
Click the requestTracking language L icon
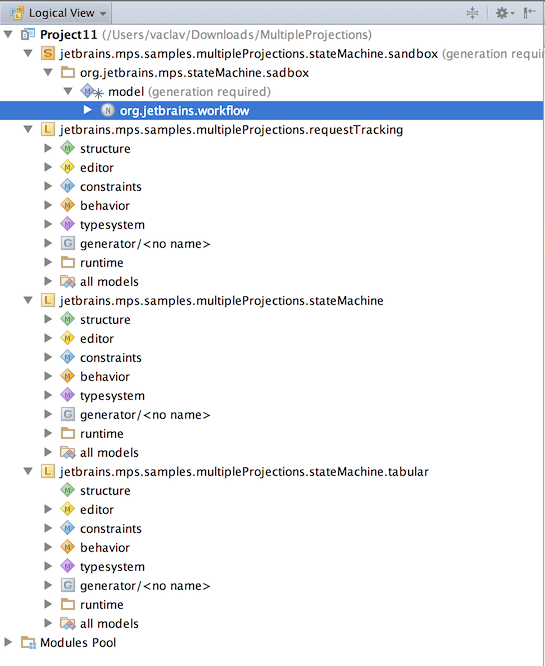(x=48, y=129)
